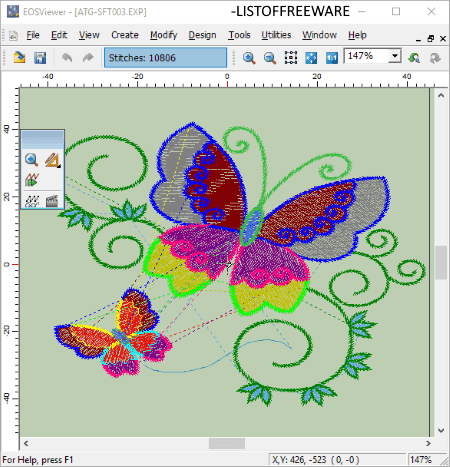Restore the inner document window

pyautogui.click(x=431, y=39)
